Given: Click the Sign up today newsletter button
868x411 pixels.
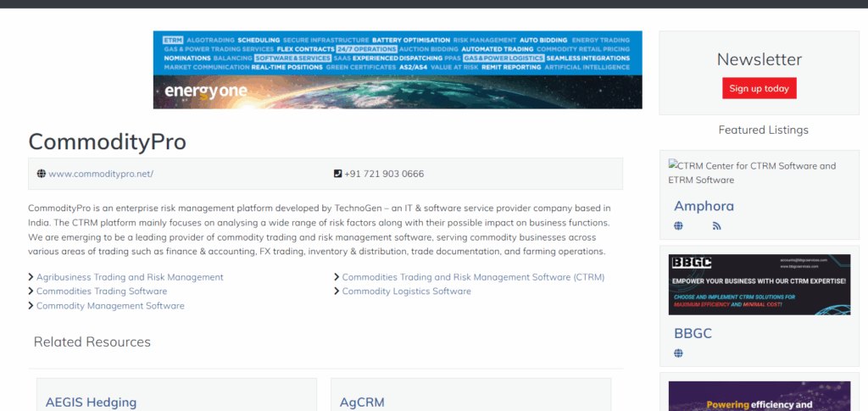Looking at the screenshot, I should tap(759, 88).
